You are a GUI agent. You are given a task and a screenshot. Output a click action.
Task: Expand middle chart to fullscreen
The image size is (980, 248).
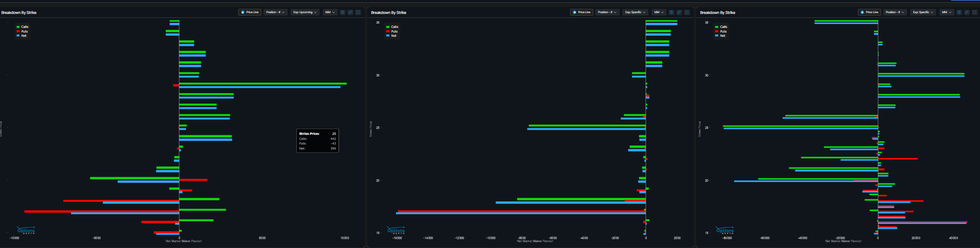[687, 12]
